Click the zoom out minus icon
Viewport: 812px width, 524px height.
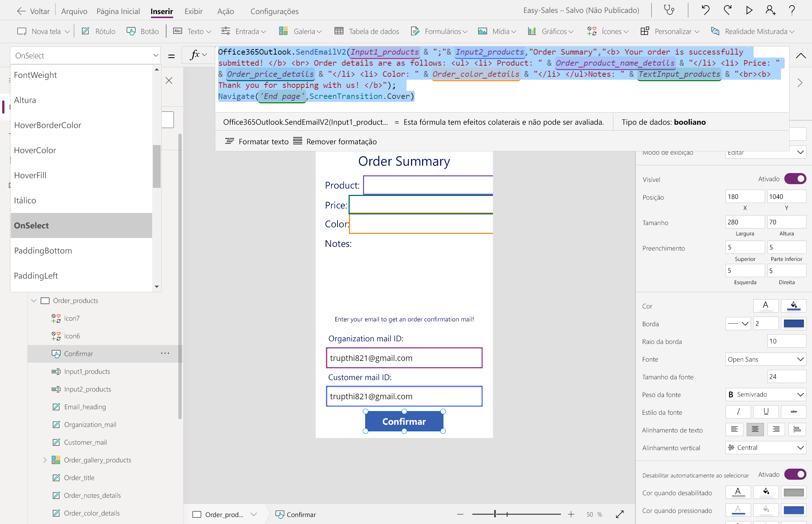460,514
